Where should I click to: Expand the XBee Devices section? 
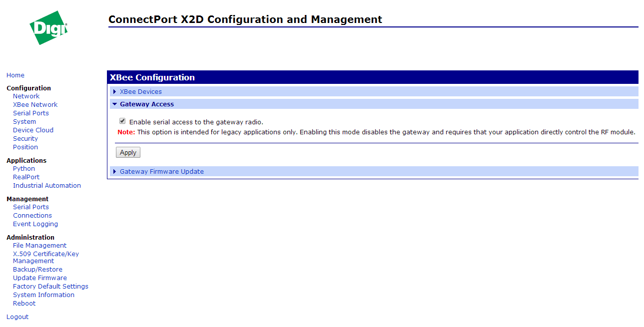tap(140, 92)
